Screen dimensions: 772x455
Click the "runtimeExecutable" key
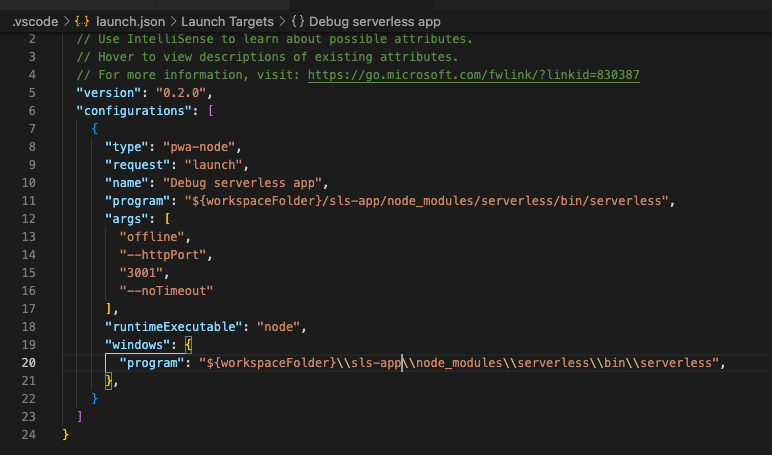(173, 327)
